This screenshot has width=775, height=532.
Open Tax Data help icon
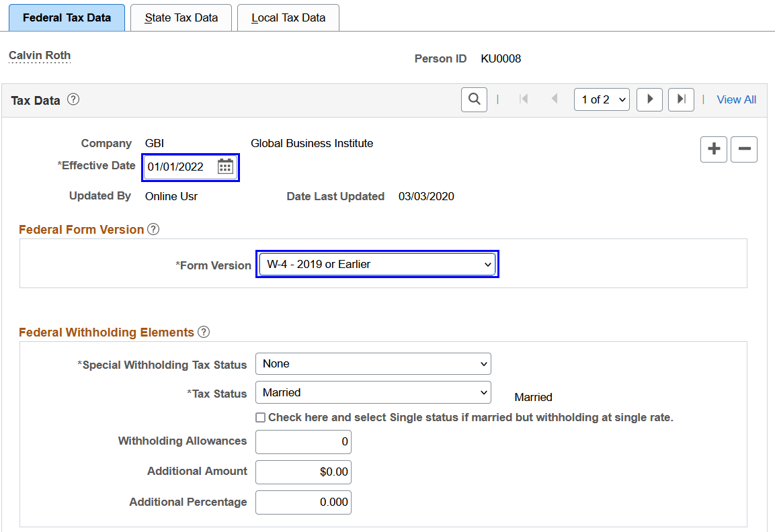[73, 99]
